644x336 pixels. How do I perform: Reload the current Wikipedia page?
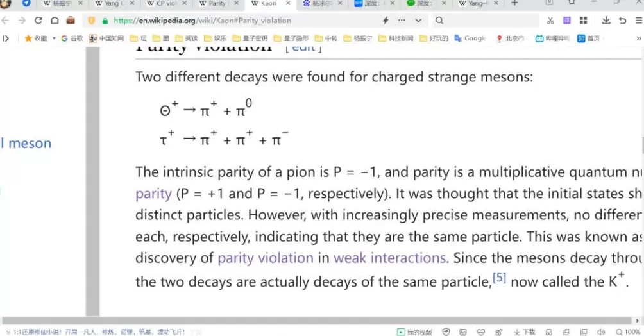(x=38, y=21)
